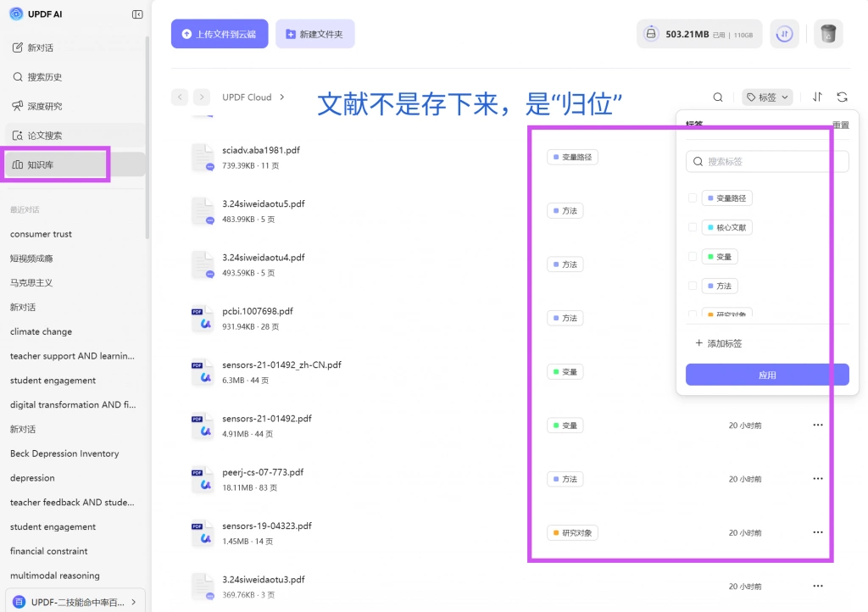Screen dimensions: 868x612
Task: Click the PDF icon of sensors-19-04323.pdf
Action: [203, 533]
